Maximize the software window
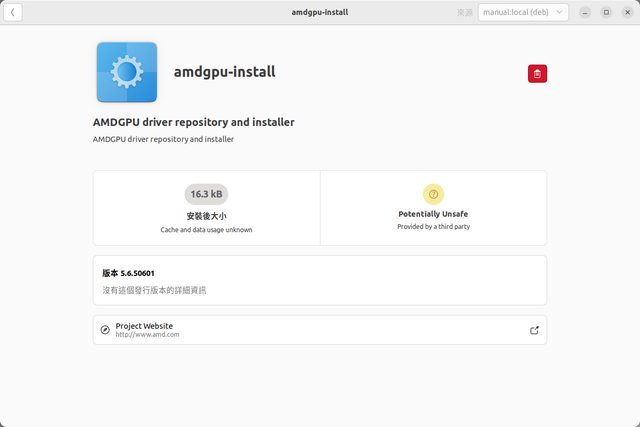 pos(606,12)
